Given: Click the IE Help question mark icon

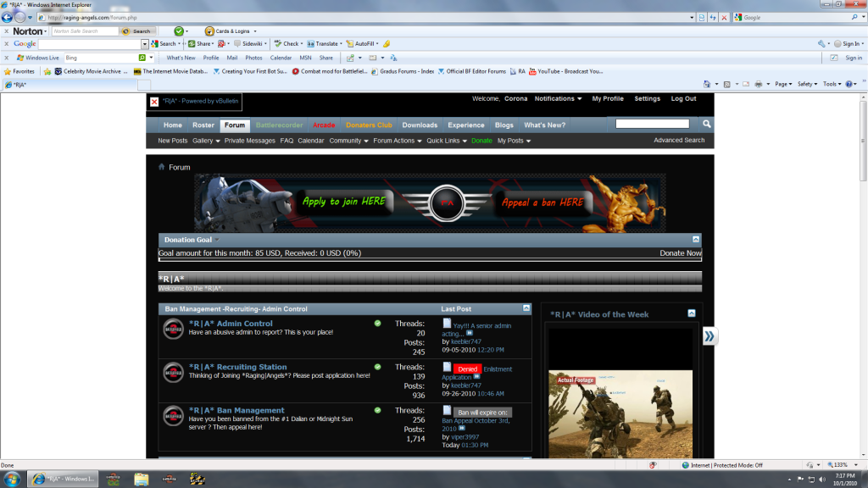Looking at the screenshot, I should coord(849,84).
